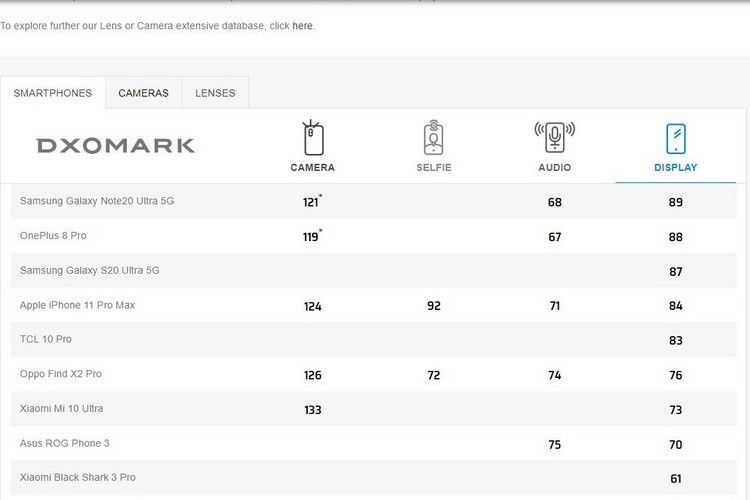Open Samsung Galaxy S20 Ultra 5G entry
The height and width of the screenshot is (500, 750).
pos(89,270)
